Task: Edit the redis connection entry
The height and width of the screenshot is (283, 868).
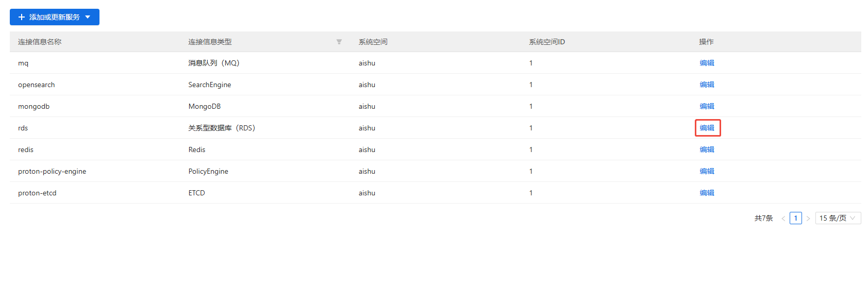Action: [707, 149]
